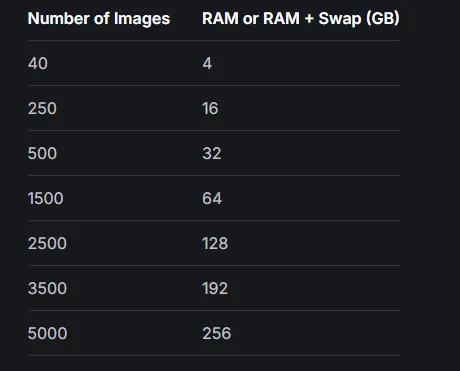Select the 1500 images cell
This screenshot has height=371, width=460.
point(46,198)
